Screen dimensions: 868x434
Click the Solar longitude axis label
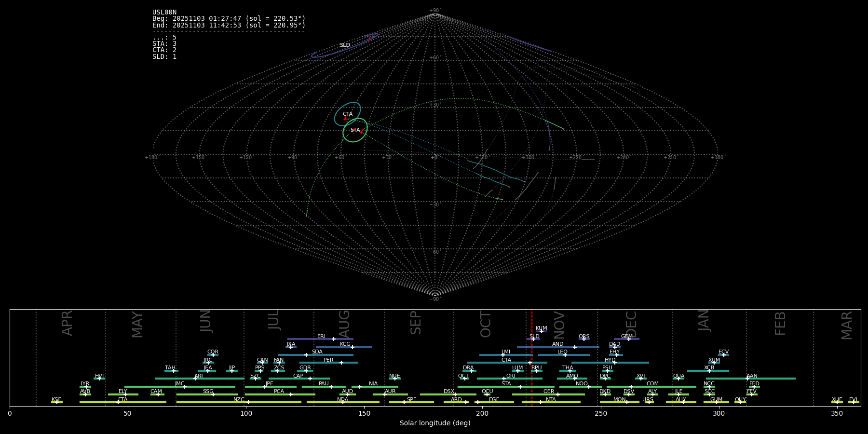tap(435, 423)
